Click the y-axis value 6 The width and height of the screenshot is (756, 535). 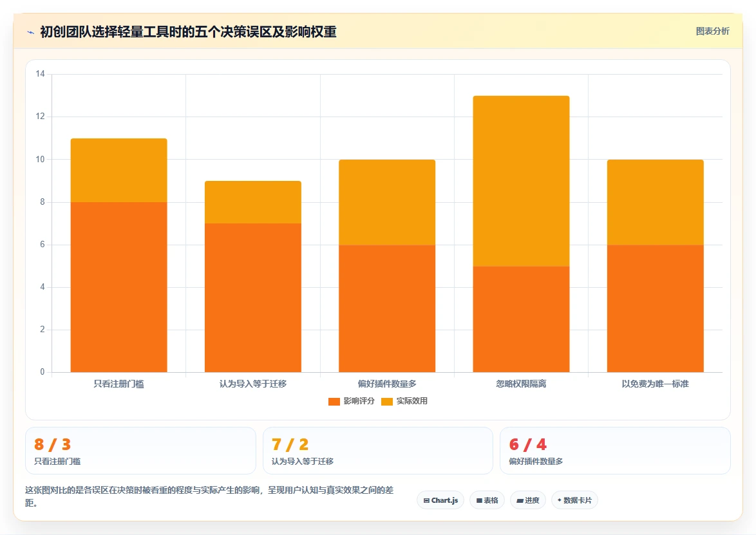tap(43, 245)
